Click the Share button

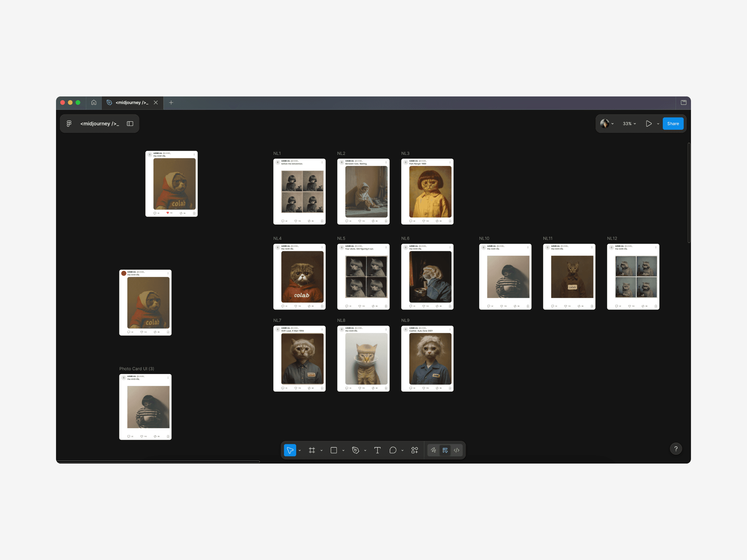point(673,124)
